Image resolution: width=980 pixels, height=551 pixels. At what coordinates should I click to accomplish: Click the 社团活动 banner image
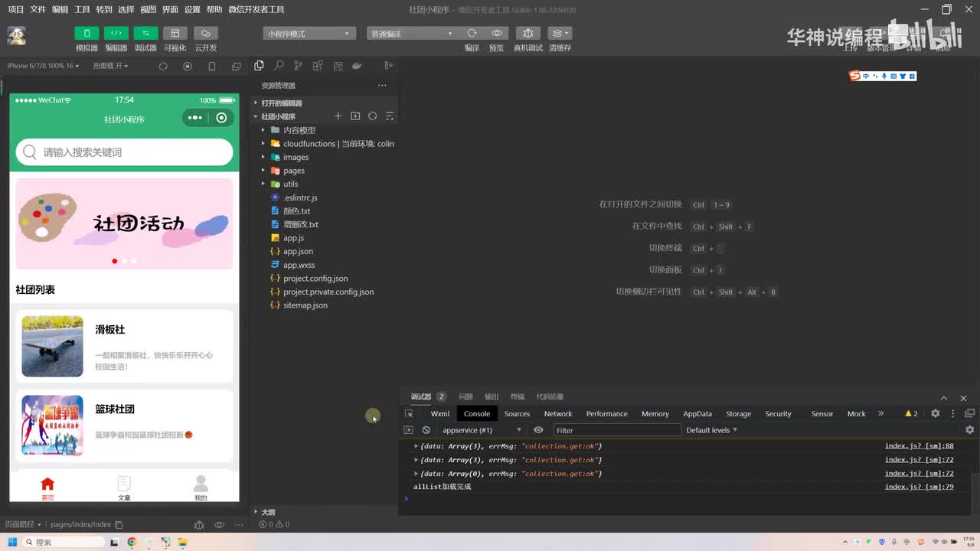pos(124,223)
